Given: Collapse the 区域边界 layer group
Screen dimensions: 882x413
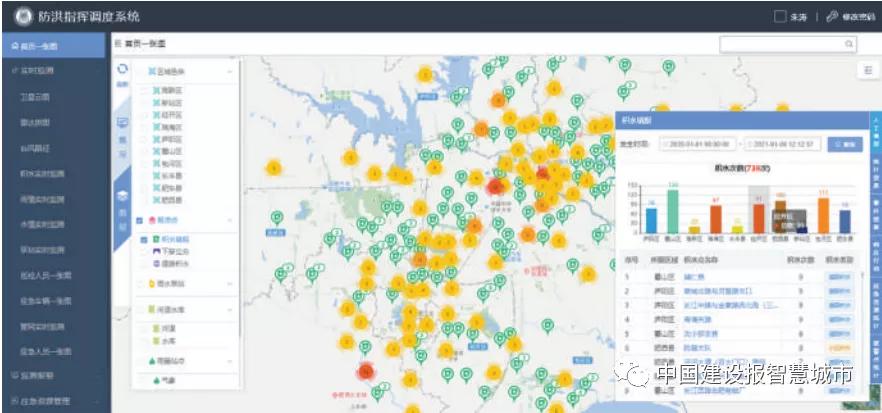Looking at the screenshot, I should (x=230, y=72).
